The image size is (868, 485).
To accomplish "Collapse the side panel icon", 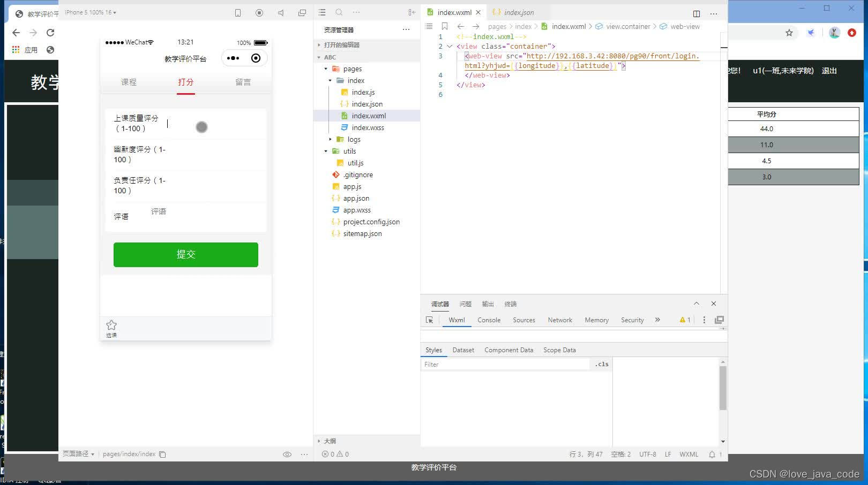I will (411, 12).
